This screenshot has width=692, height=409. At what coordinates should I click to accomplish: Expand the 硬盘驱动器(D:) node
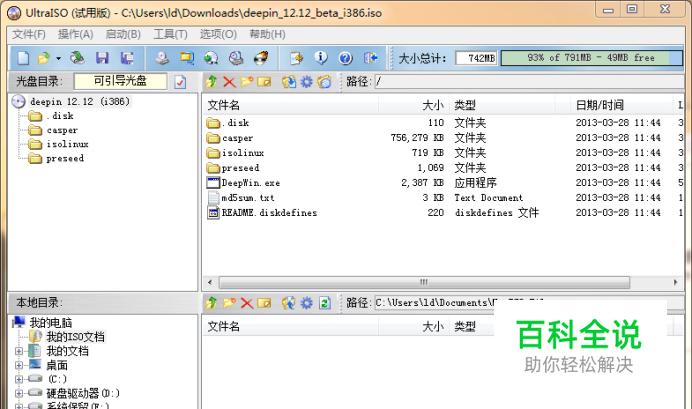[19, 393]
